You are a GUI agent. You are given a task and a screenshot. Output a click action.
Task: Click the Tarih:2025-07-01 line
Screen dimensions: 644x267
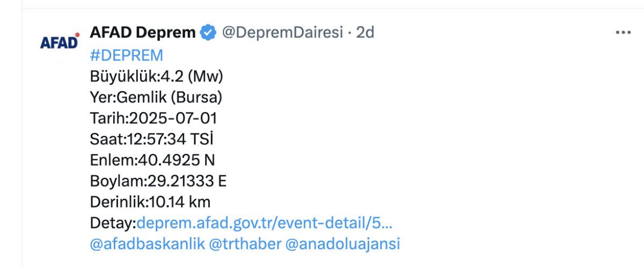click(153, 118)
